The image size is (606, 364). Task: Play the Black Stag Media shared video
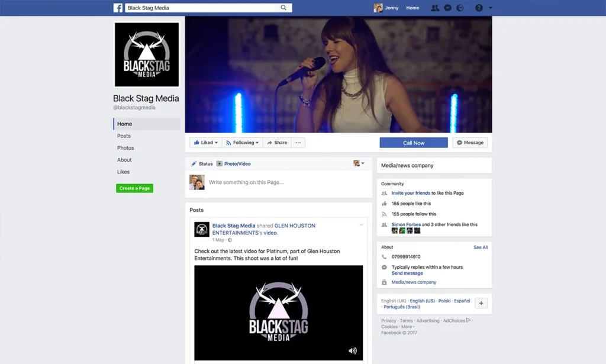click(278, 313)
